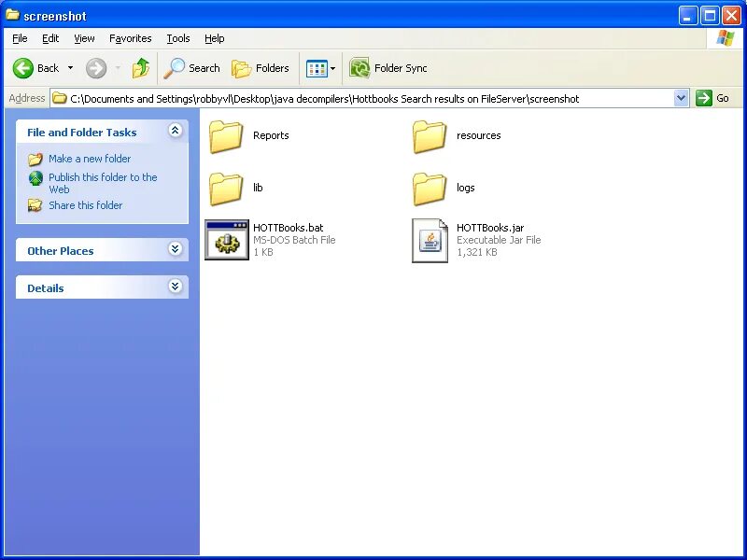Click the HOTTBooks.jar file name
Screen dimensions: 747x560
tap(490, 228)
